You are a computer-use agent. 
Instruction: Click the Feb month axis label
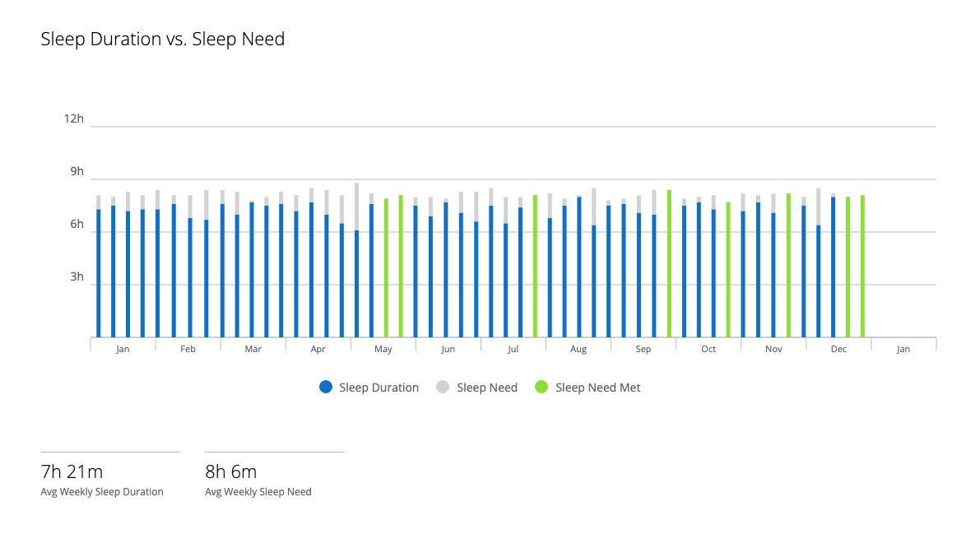click(188, 350)
